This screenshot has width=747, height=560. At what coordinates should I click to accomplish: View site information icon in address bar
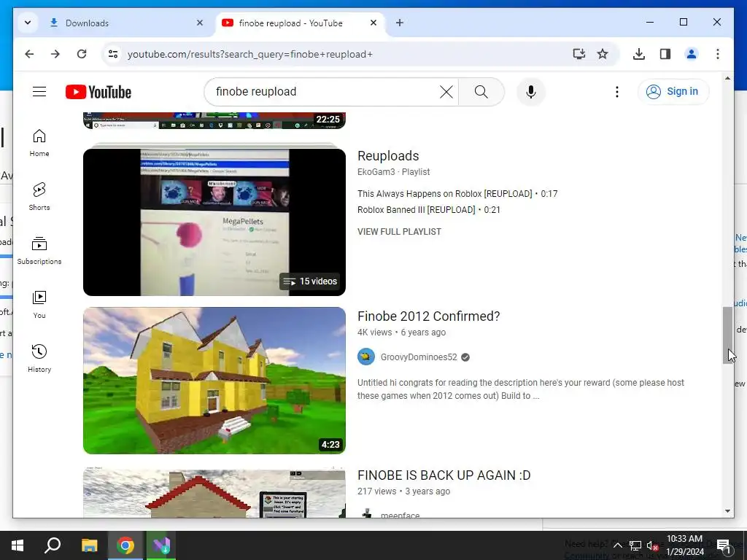[x=113, y=54]
